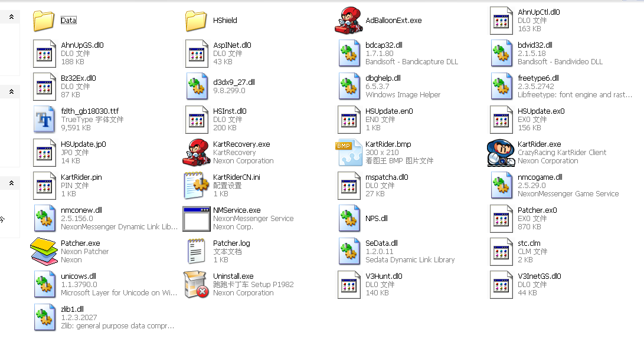Select the Patcher.log file name
The image size is (644, 359).
[231, 243]
